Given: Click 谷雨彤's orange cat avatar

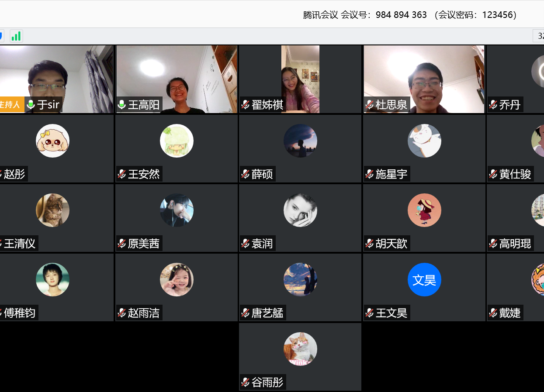Looking at the screenshot, I should (x=300, y=349).
